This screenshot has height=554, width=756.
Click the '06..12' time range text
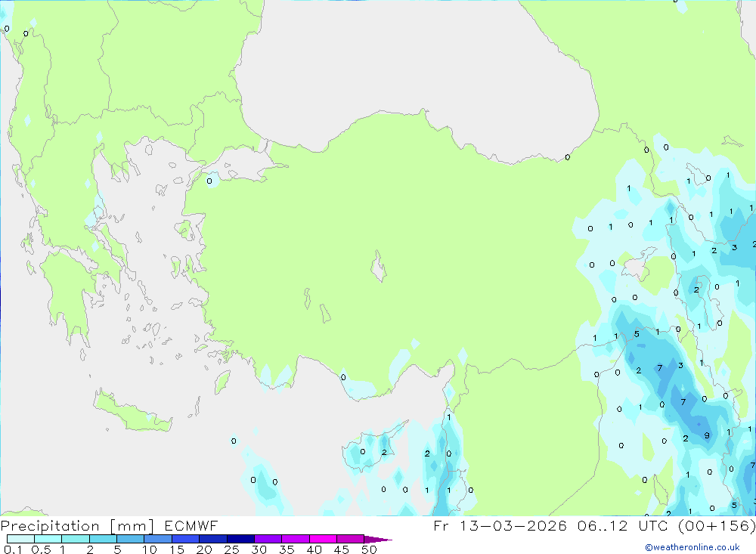point(603,525)
